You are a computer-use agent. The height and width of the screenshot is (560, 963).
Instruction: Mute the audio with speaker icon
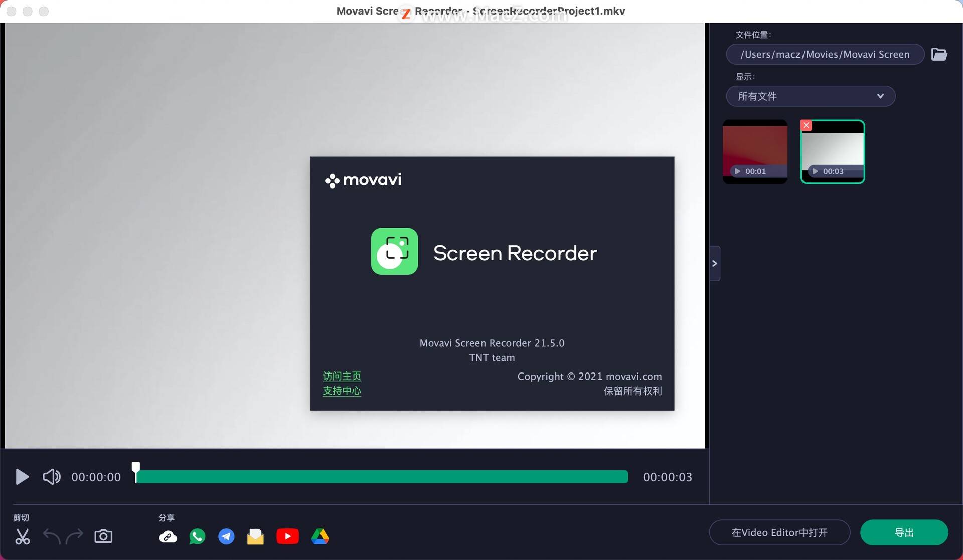(51, 477)
